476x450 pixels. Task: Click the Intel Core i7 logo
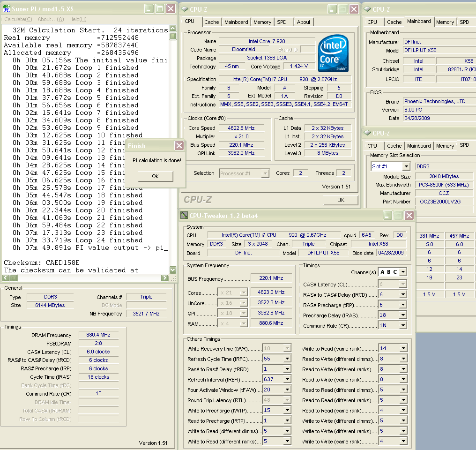(333, 53)
